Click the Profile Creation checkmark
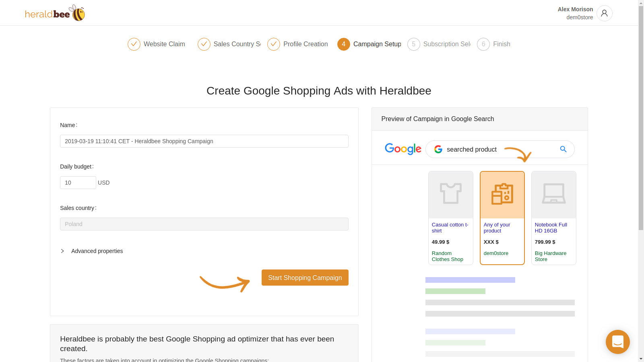Screen dimensions: 644x362 point(274,44)
